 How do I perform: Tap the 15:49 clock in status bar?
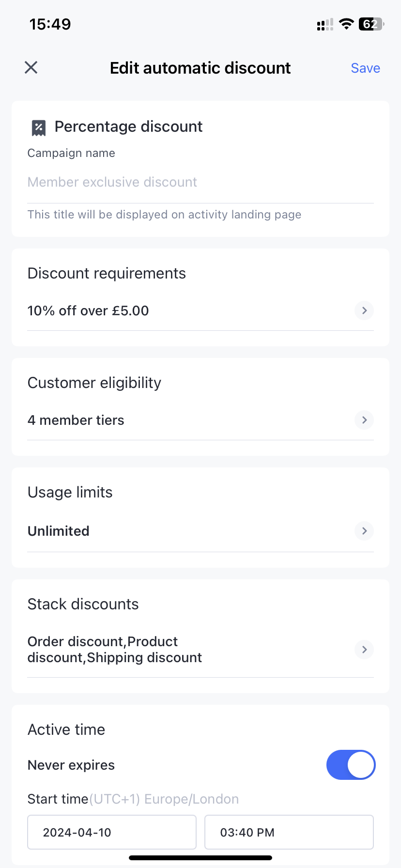point(50,24)
